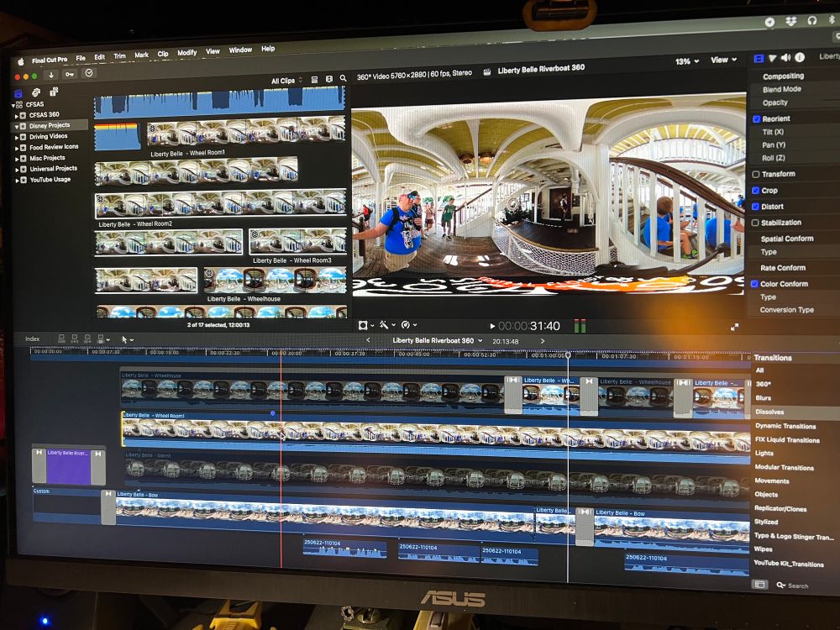Collapse the CFSAS library triangle
This screenshot has height=630, width=840.
(13, 105)
